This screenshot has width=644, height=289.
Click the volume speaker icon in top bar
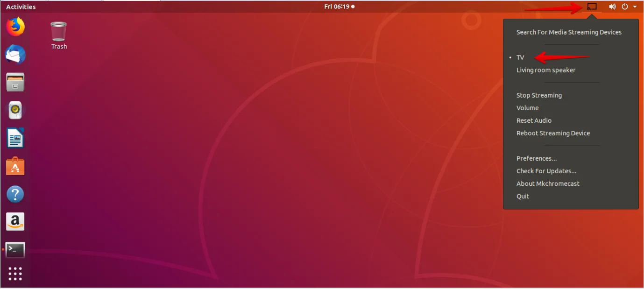click(612, 7)
